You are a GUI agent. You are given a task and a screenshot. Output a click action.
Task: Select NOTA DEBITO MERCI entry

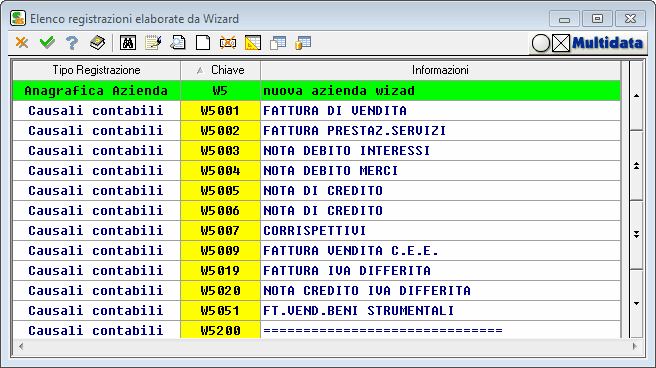coord(440,171)
